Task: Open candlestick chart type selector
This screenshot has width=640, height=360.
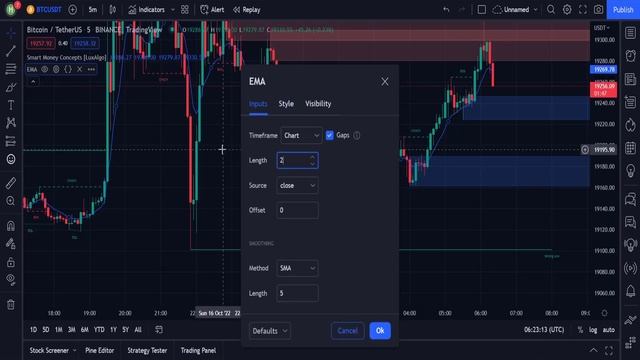Action: point(113,10)
